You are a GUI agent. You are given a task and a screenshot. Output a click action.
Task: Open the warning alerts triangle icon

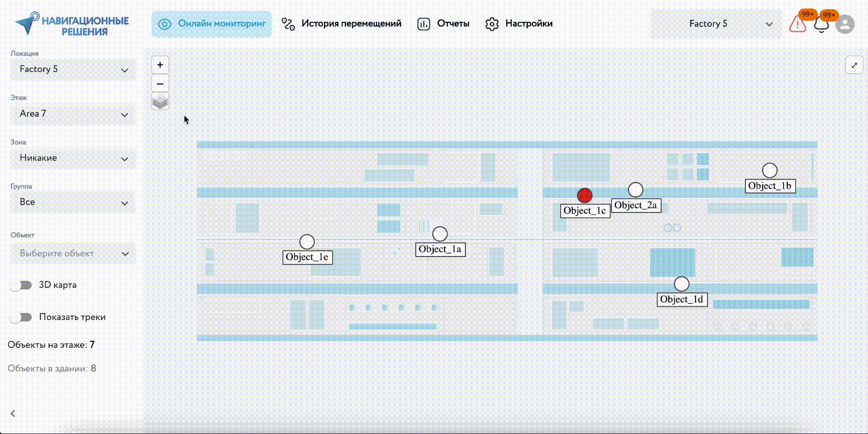click(x=798, y=24)
